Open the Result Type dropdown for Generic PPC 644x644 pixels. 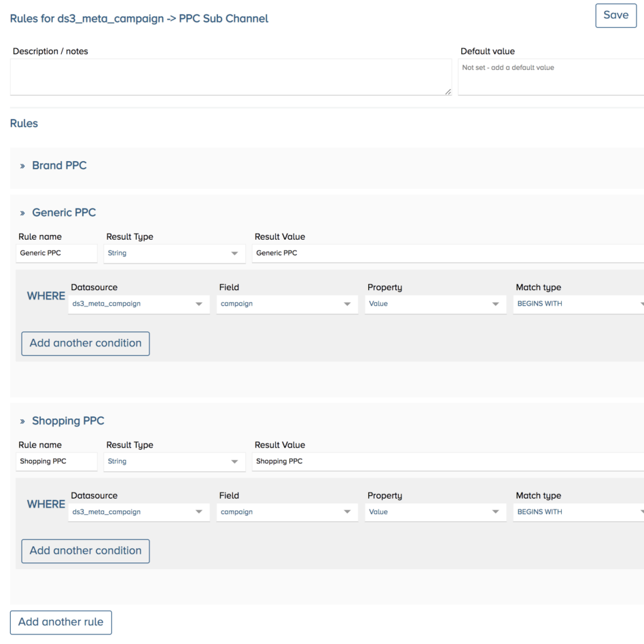click(x=175, y=253)
